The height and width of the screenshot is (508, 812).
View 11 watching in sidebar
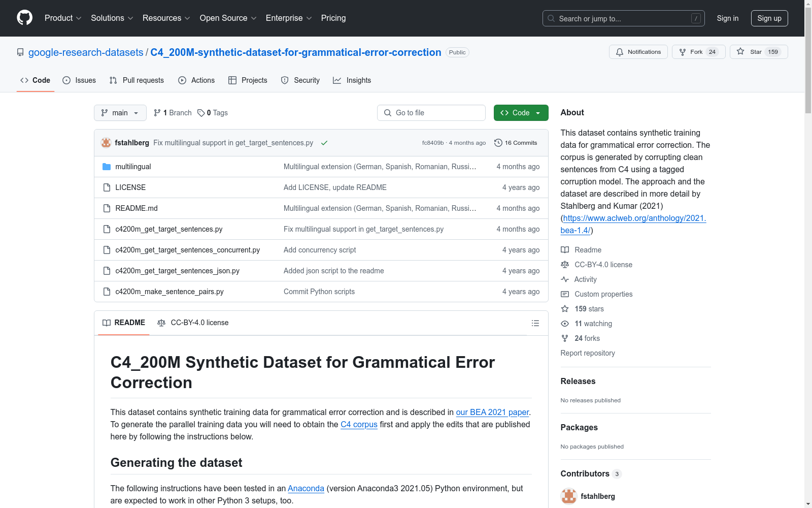[x=586, y=324]
